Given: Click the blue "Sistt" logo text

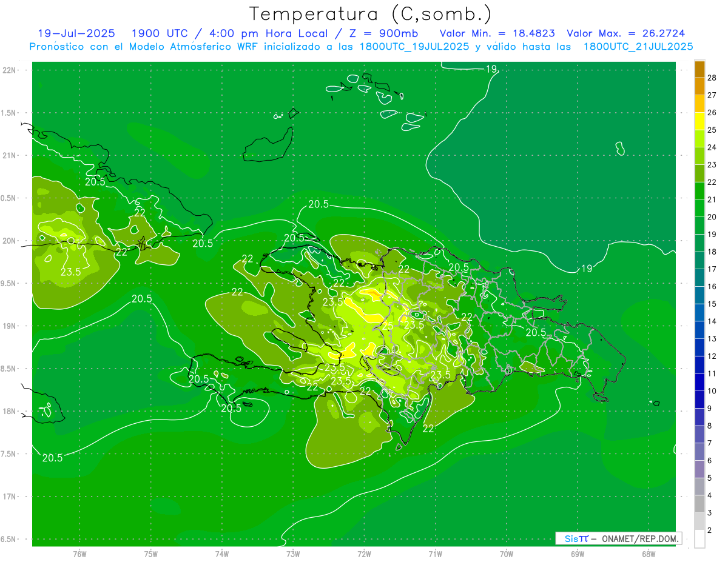Looking at the screenshot, I should coord(576,538).
